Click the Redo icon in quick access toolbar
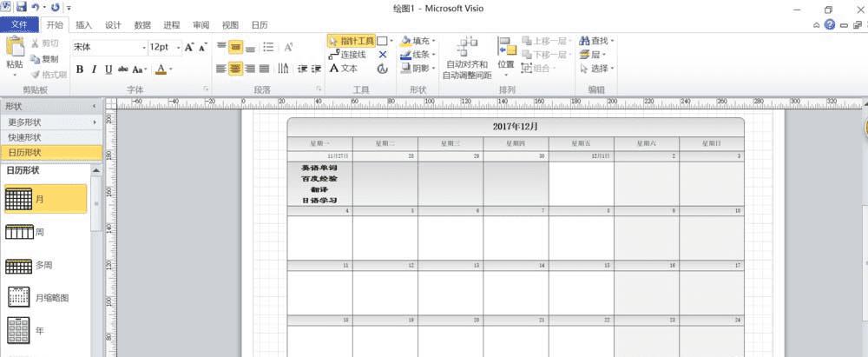 (x=56, y=7)
